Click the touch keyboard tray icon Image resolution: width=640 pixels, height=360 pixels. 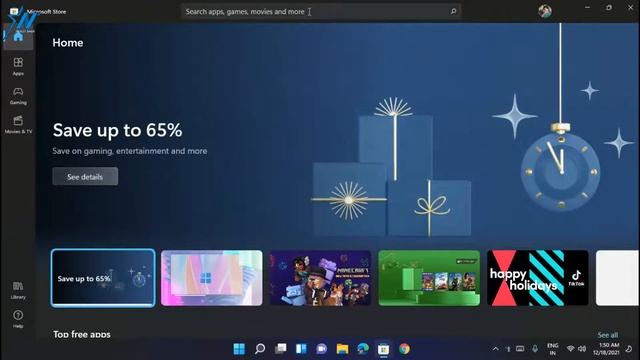click(520, 349)
